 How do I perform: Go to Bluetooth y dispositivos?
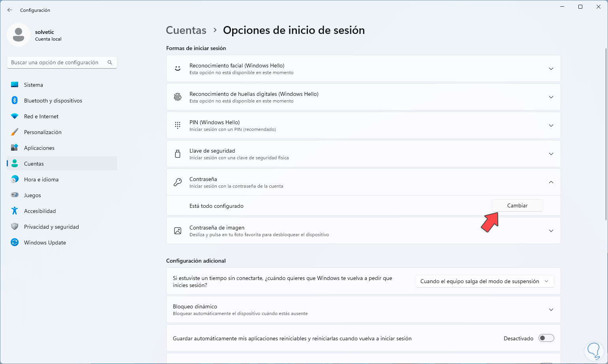62,101
